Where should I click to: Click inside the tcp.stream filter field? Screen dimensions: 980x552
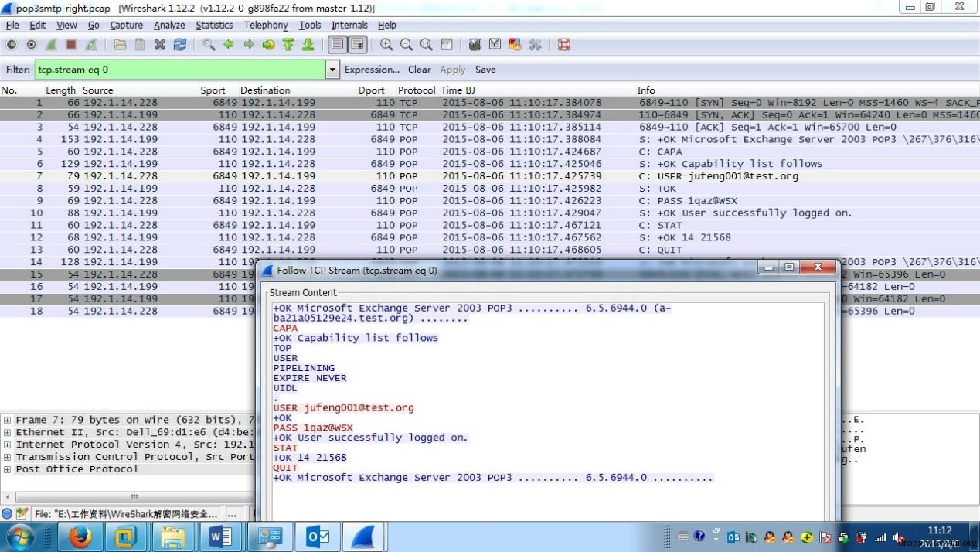pyautogui.click(x=180, y=70)
